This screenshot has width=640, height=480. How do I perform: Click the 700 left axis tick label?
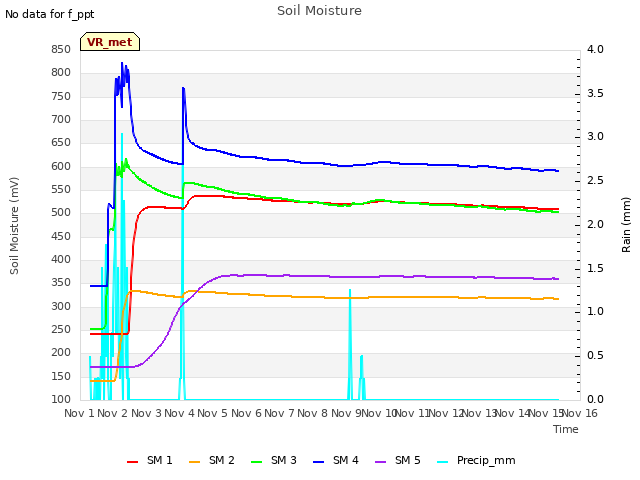pyautogui.click(x=61, y=120)
